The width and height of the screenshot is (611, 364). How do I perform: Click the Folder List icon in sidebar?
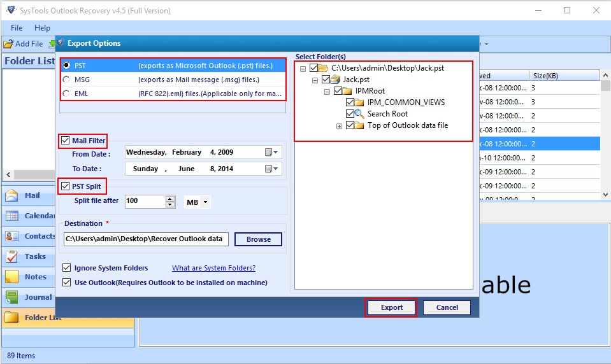pyautogui.click(x=12, y=318)
